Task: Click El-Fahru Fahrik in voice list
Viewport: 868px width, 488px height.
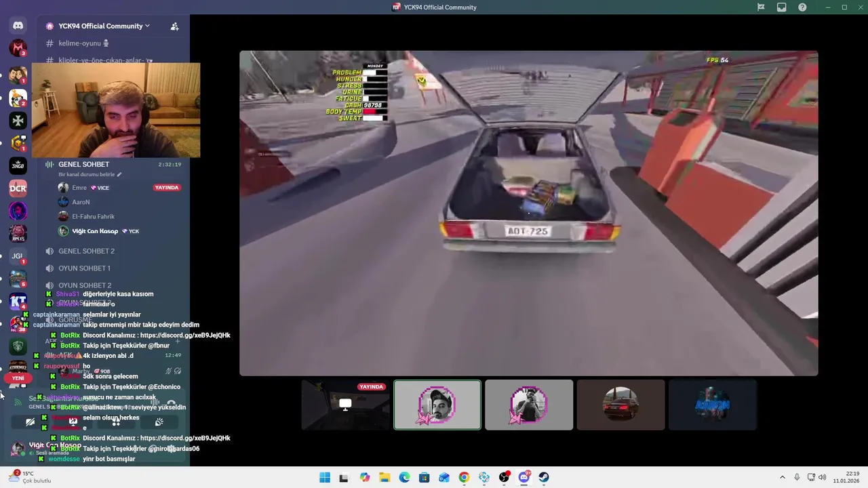Action: 93,217
